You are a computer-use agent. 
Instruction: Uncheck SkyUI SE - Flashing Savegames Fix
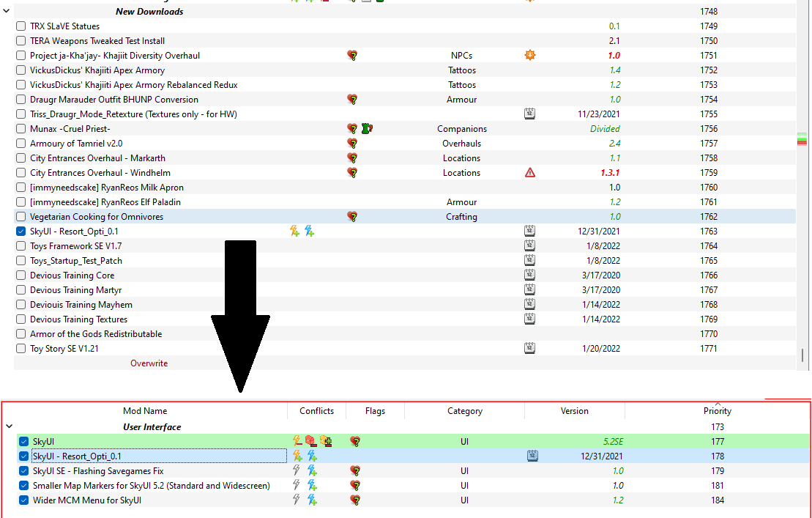24,471
